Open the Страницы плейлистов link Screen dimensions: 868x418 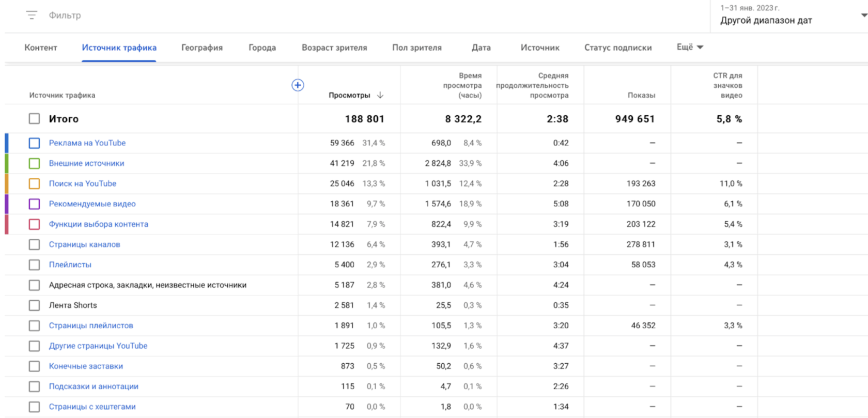91,326
